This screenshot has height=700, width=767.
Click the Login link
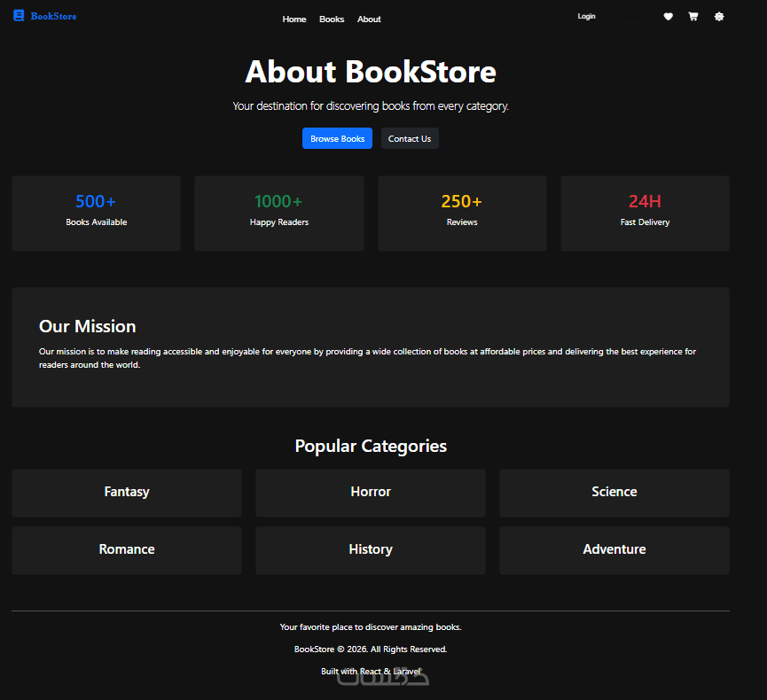click(x=586, y=16)
